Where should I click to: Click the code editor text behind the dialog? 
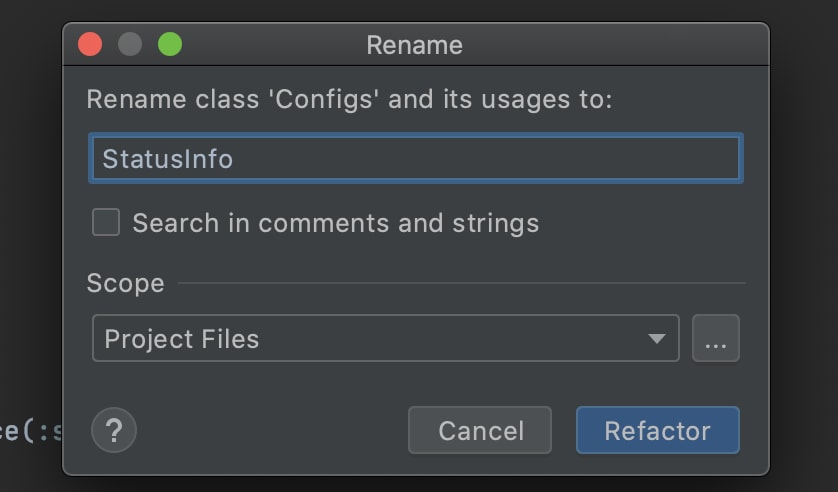point(30,431)
